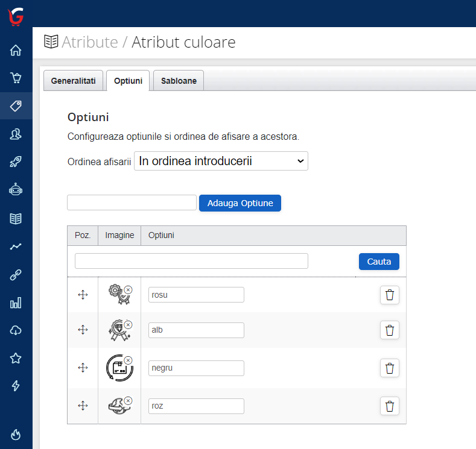The height and width of the screenshot is (449, 476).
Task: Click the rocket marketing icon
Action: click(16, 162)
